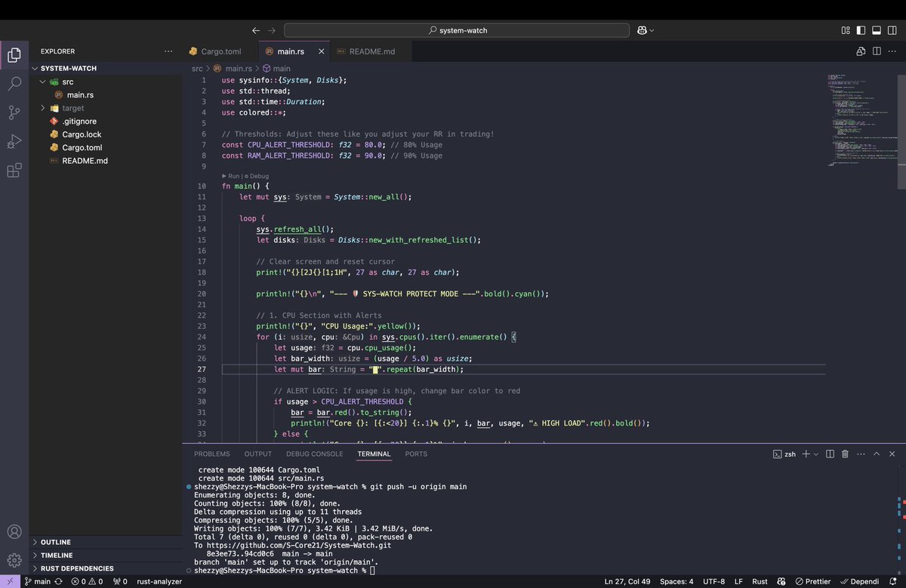Click the split editor right icon

point(877,51)
